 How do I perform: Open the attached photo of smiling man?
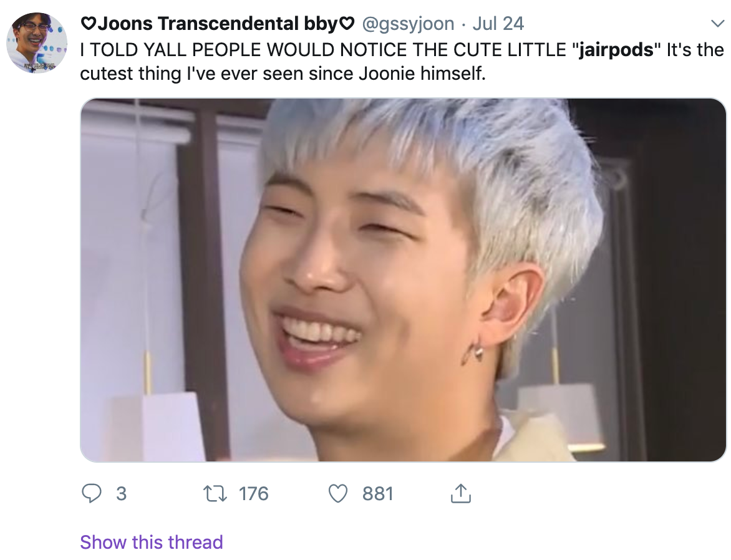[403, 280]
